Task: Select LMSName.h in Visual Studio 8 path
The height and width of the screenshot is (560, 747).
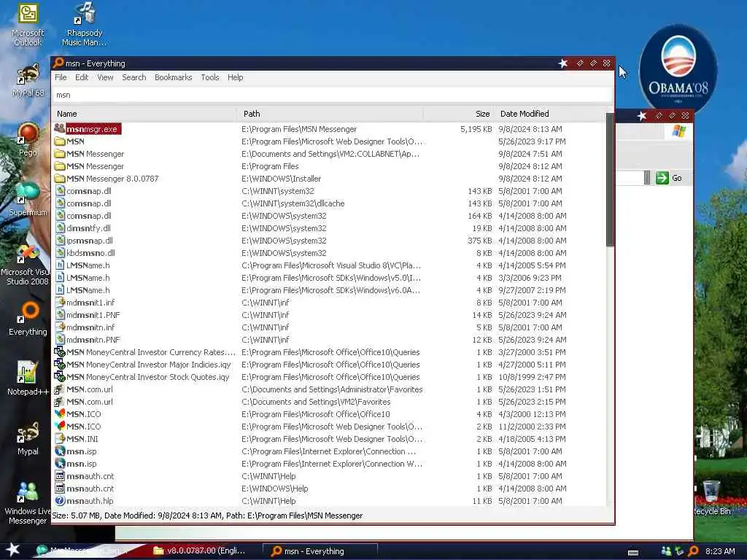Action: point(329,265)
